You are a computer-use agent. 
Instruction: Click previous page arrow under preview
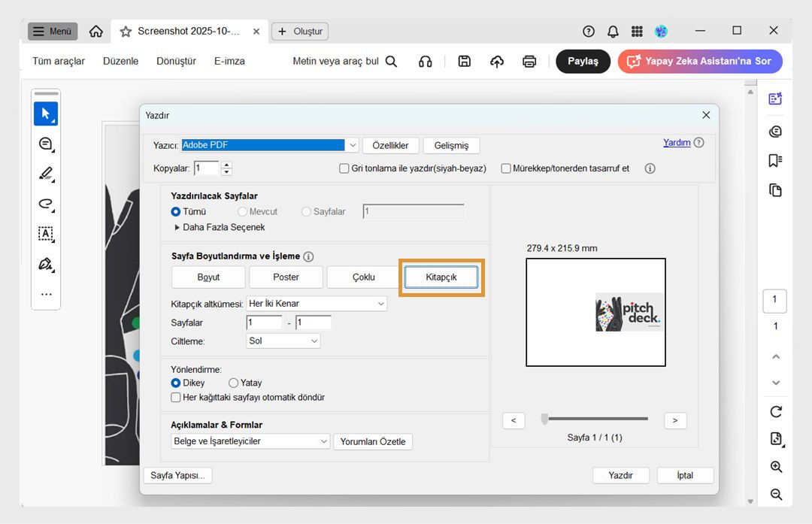(514, 420)
